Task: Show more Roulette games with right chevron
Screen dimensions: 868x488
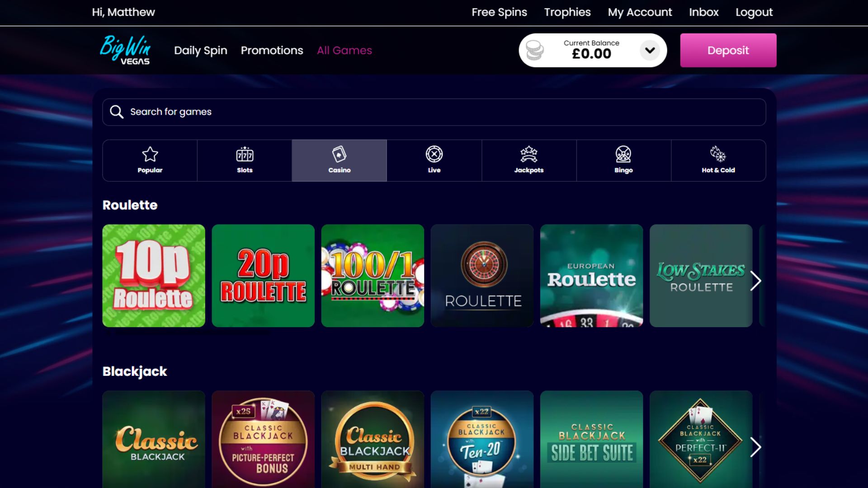Action: tap(755, 281)
